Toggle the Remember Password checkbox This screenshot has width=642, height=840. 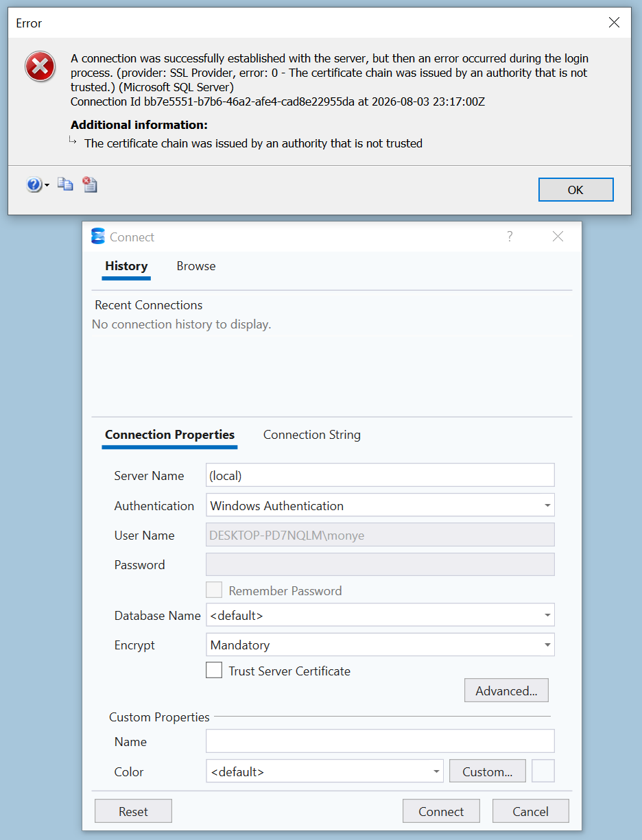(214, 590)
